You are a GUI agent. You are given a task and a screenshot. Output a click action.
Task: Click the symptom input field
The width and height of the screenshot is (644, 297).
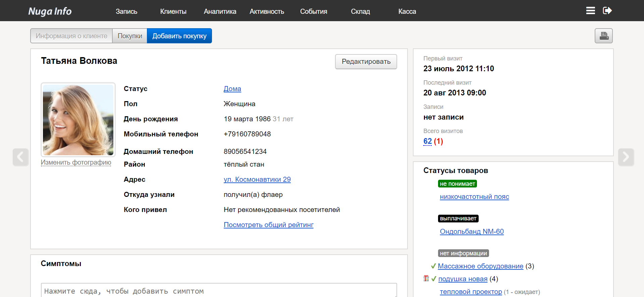click(219, 291)
